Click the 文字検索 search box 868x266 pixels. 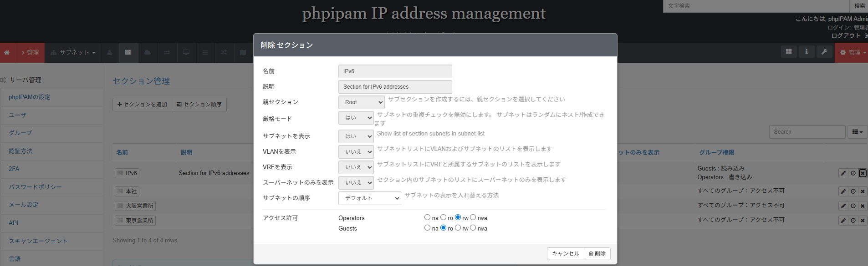point(756,6)
